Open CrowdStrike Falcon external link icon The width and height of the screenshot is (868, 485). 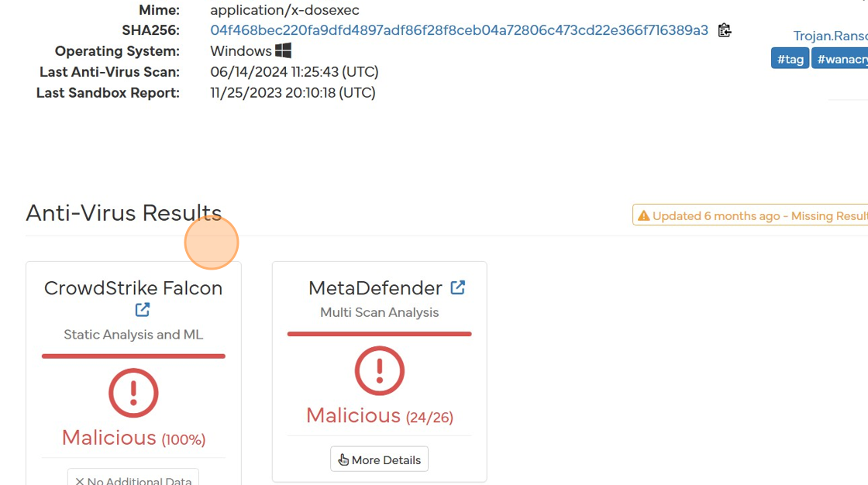pos(143,310)
